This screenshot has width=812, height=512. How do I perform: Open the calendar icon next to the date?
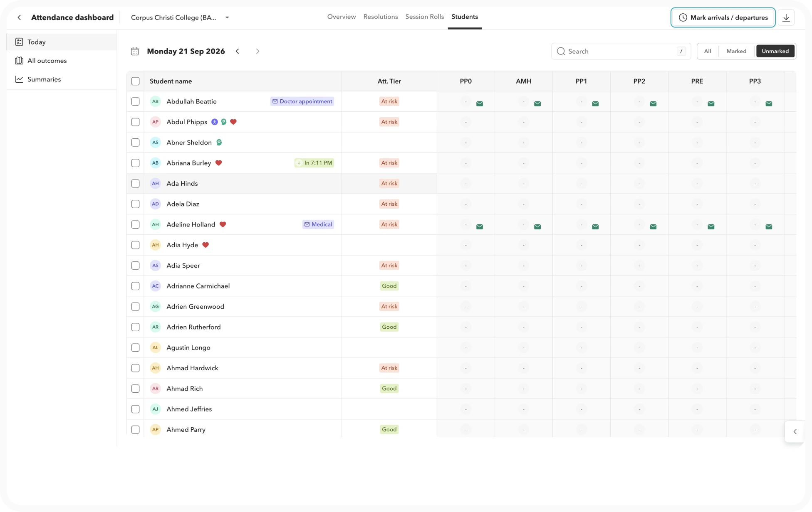pyautogui.click(x=135, y=51)
